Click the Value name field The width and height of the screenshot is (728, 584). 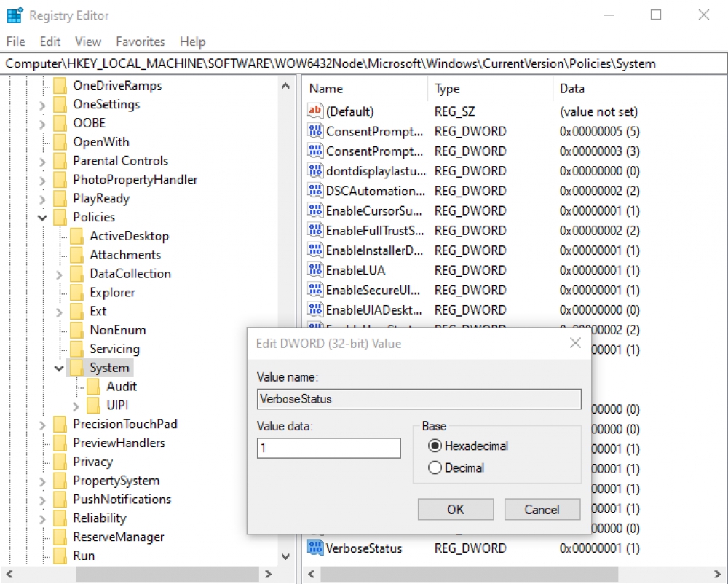click(419, 399)
